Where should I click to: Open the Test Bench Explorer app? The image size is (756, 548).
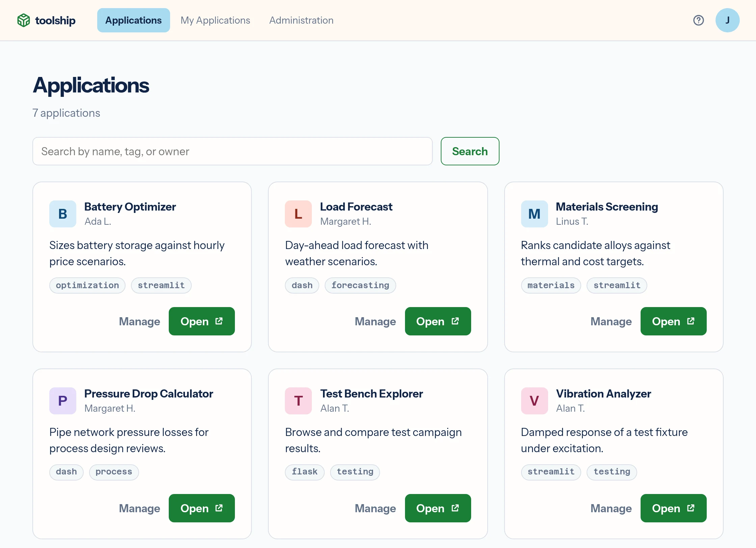click(438, 508)
